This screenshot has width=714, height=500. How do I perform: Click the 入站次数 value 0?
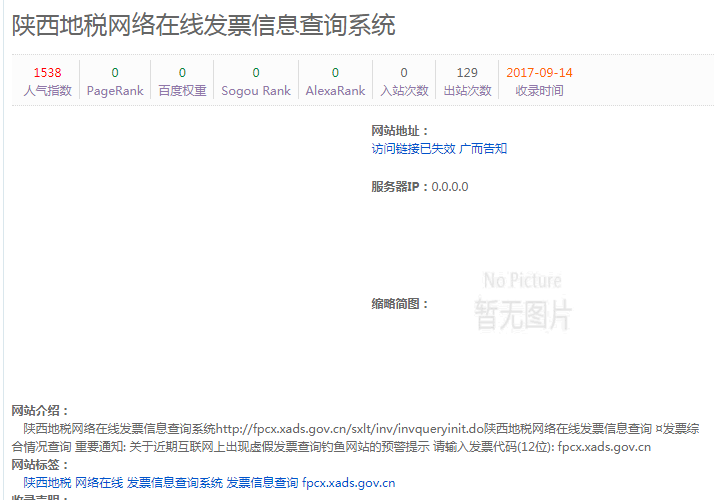click(404, 73)
